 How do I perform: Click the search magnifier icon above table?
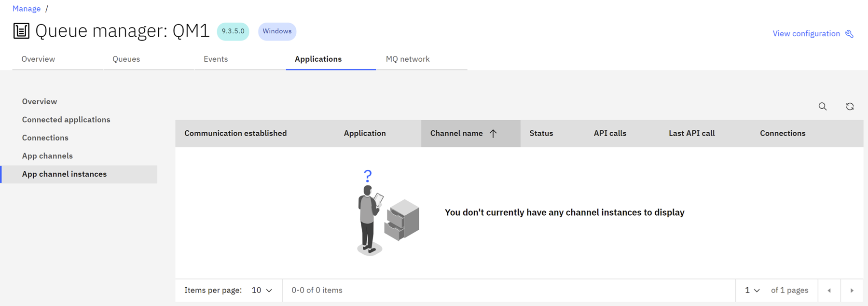[x=823, y=107]
